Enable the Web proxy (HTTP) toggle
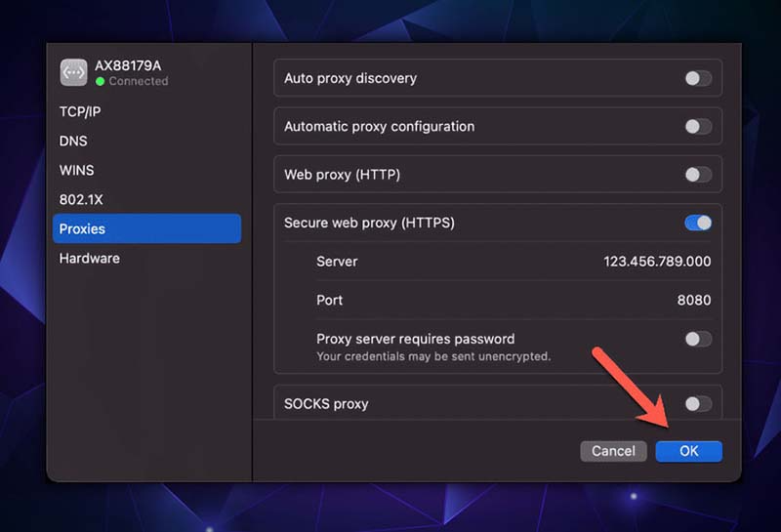The height and width of the screenshot is (532, 781). point(698,175)
